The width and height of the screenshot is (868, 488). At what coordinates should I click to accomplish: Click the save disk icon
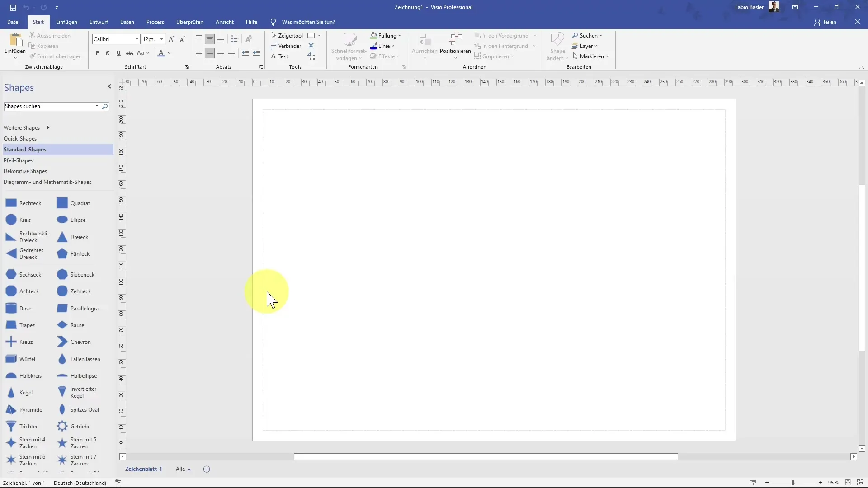click(x=13, y=7)
